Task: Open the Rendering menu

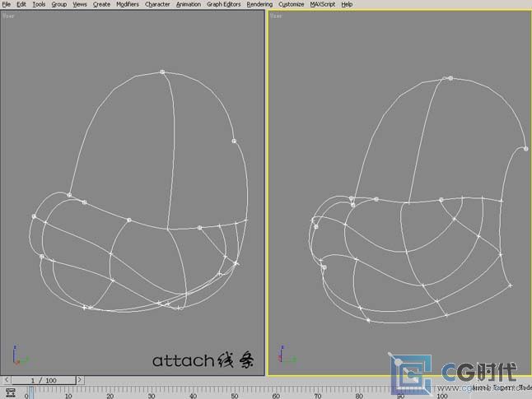Action: tap(259, 4)
